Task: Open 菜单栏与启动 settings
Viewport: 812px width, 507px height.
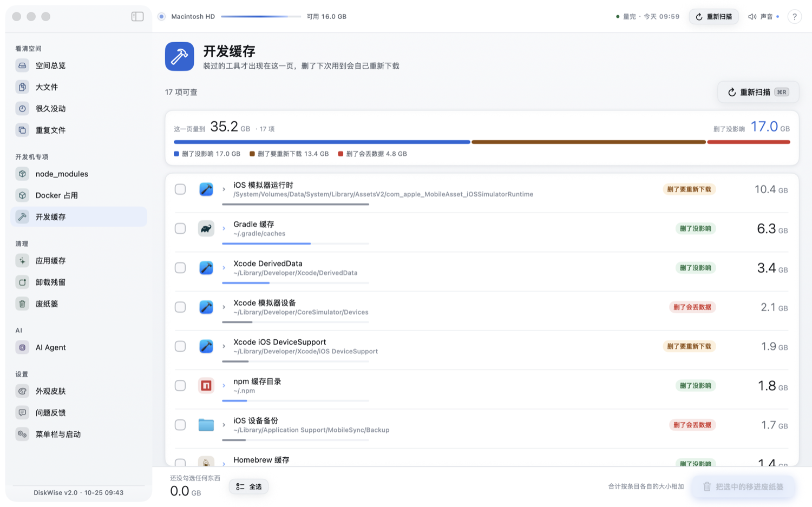Action: click(x=78, y=434)
